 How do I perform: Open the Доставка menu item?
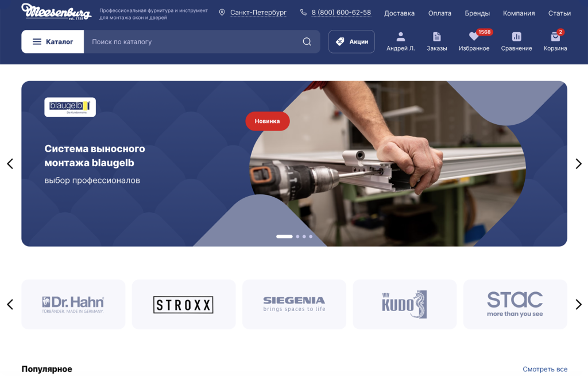pos(399,13)
